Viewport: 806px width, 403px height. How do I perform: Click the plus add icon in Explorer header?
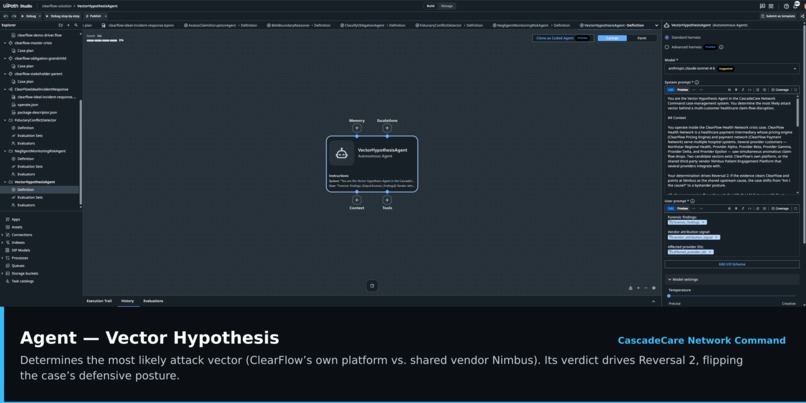click(x=69, y=25)
